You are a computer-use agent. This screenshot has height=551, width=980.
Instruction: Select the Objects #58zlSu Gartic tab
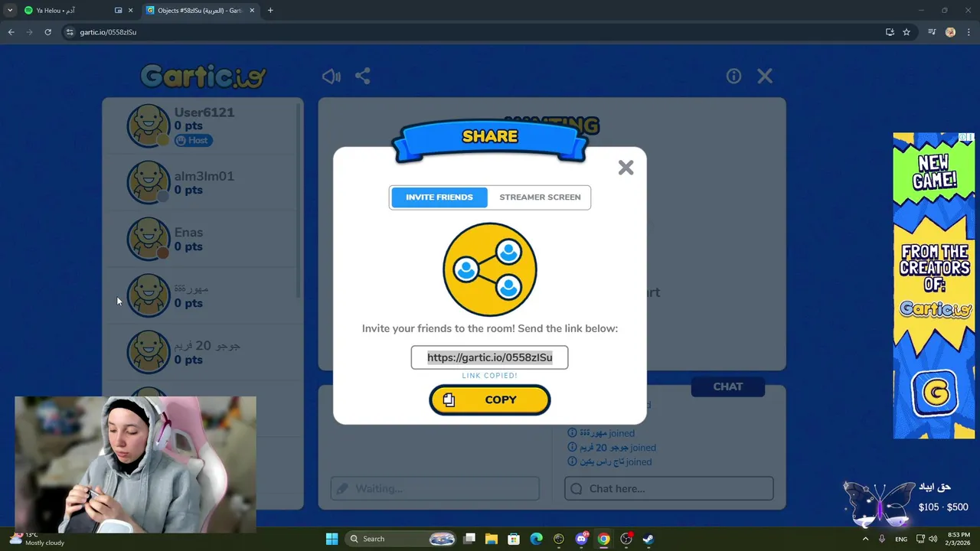tap(201, 11)
